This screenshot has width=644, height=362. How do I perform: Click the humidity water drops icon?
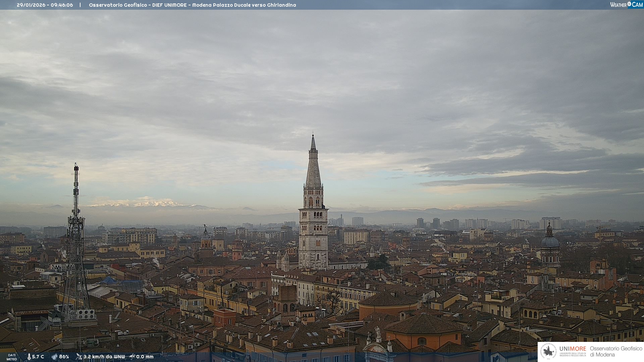point(54,357)
